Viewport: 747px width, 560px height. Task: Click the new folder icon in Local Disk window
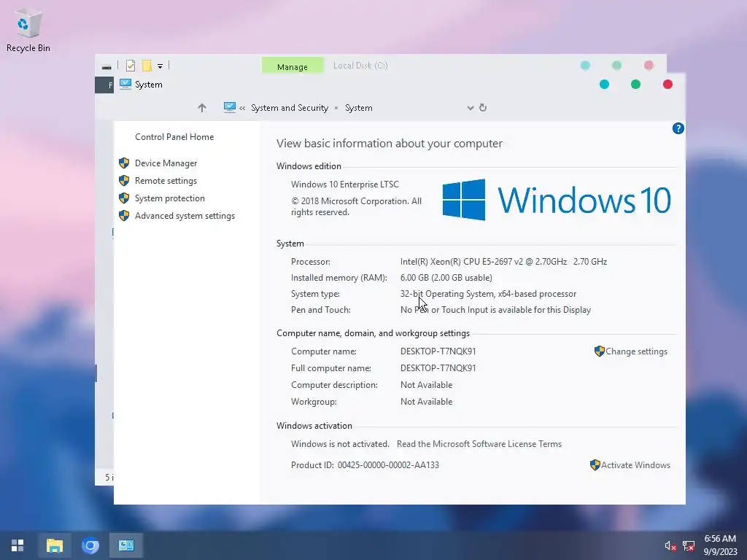[x=147, y=66]
